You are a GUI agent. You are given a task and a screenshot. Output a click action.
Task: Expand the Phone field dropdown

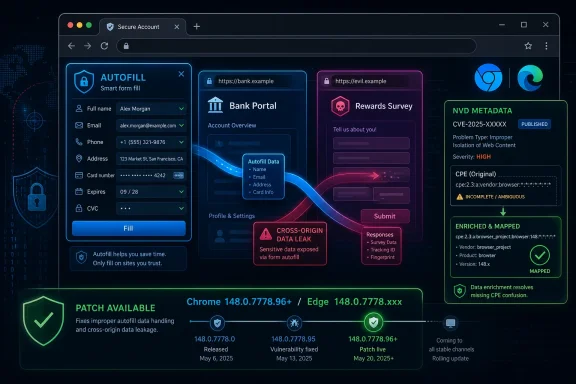point(181,142)
